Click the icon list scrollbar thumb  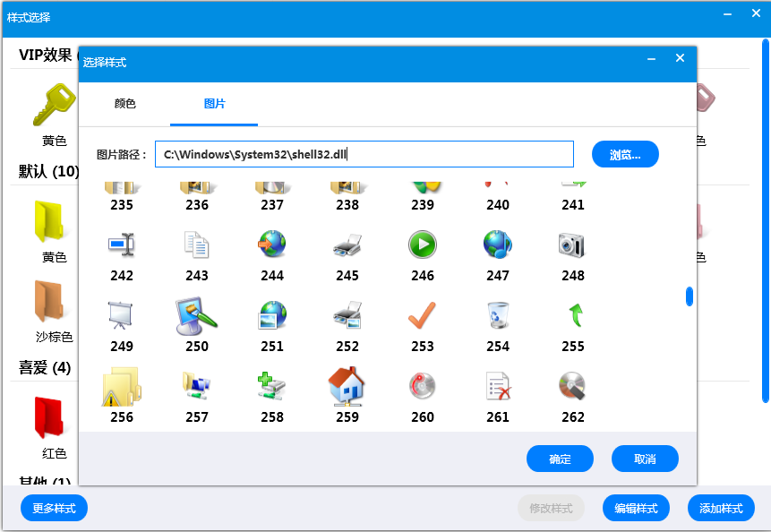pos(689,296)
